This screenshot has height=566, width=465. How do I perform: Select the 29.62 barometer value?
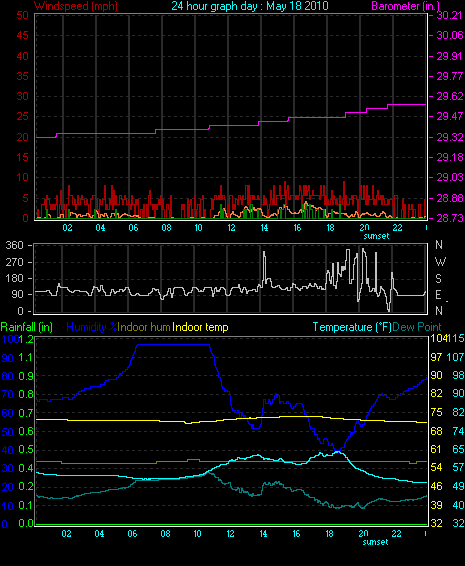449,96
